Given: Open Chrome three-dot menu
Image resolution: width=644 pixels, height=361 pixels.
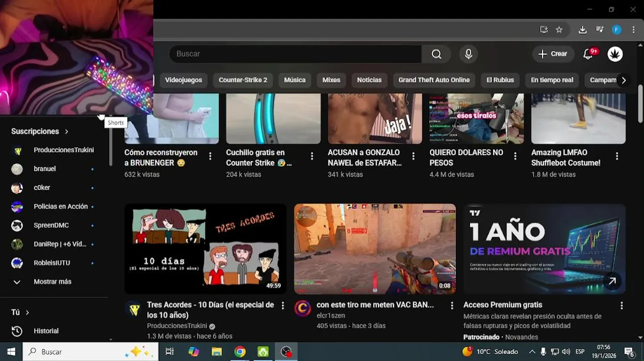Looking at the screenshot, I should coord(633,30).
